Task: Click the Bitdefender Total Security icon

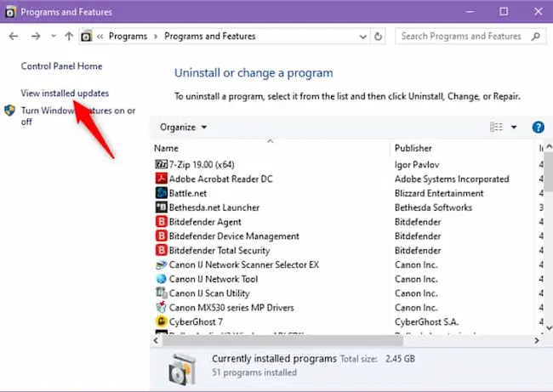Action: click(161, 250)
